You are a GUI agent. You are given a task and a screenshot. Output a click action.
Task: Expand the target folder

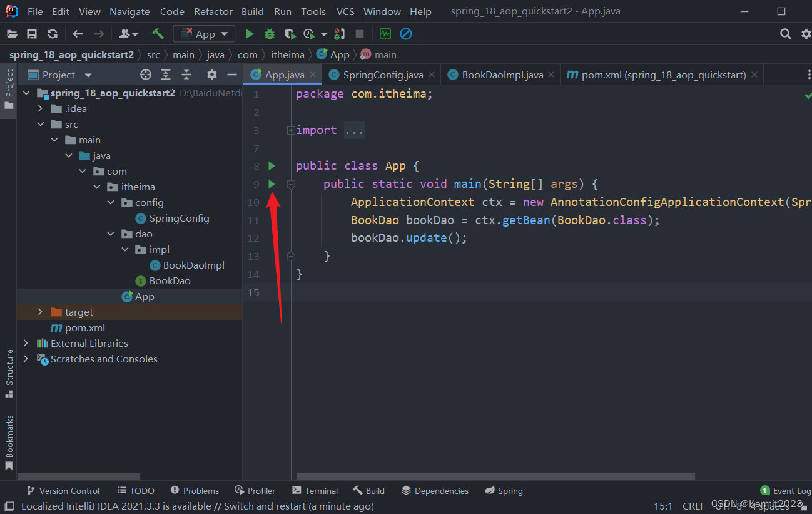41,312
